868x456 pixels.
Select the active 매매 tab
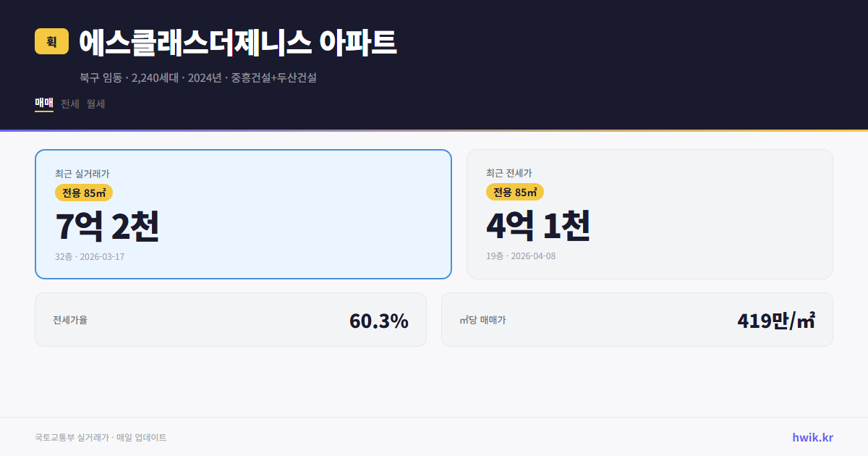(43, 104)
